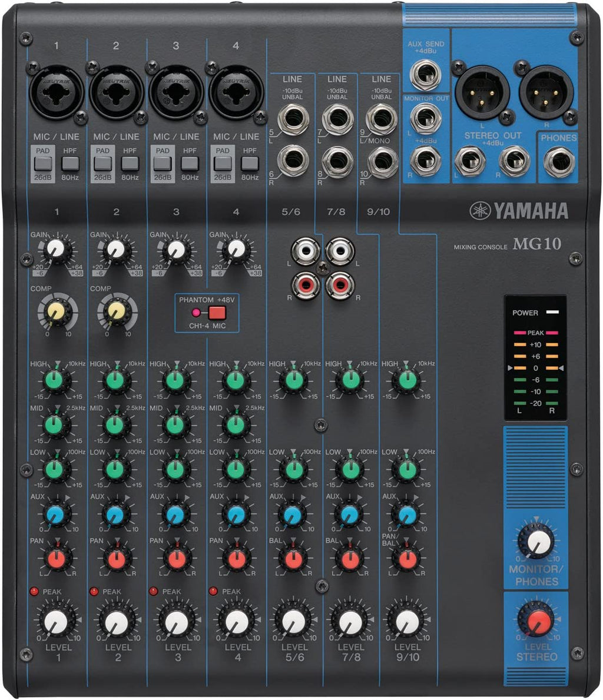The width and height of the screenshot is (603, 700).
Task: Switch on the channel 4 HPF 80Hz button
Action: point(250,164)
